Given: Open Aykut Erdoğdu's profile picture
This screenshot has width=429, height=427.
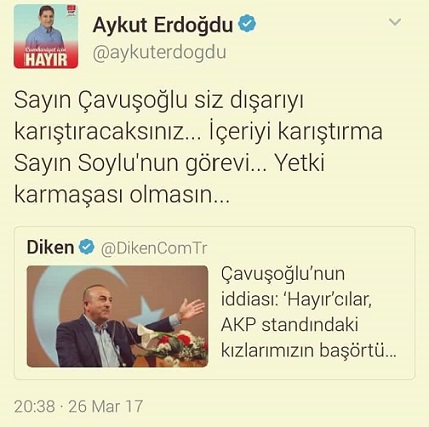Looking at the screenshot, I should 46,36.
